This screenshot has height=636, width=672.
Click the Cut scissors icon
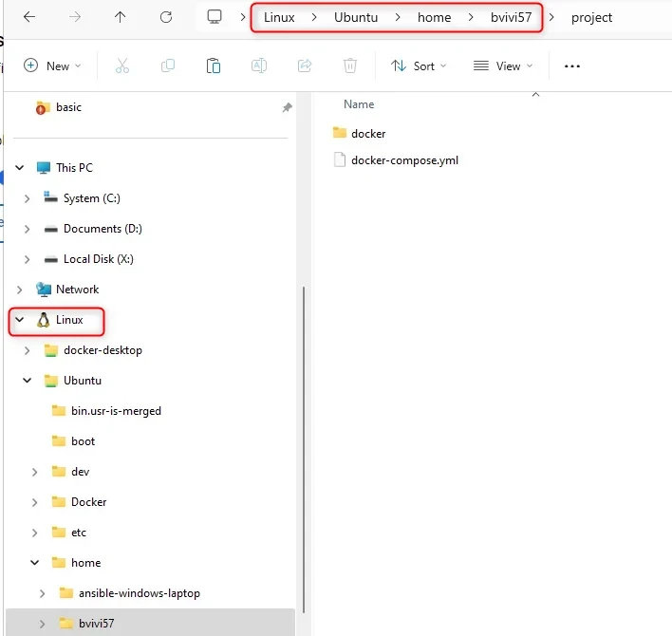pos(121,65)
